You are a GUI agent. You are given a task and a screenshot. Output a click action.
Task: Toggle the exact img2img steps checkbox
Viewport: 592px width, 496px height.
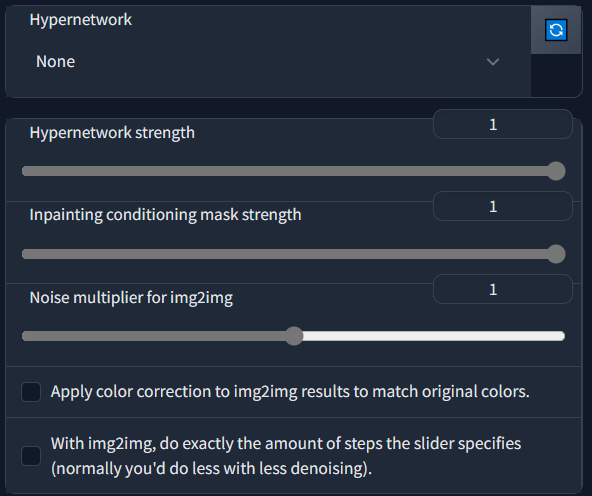tap(31, 456)
